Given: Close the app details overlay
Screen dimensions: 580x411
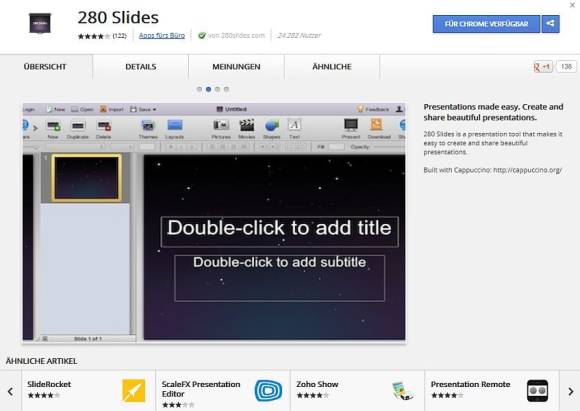Looking at the screenshot, I should 573,5.
